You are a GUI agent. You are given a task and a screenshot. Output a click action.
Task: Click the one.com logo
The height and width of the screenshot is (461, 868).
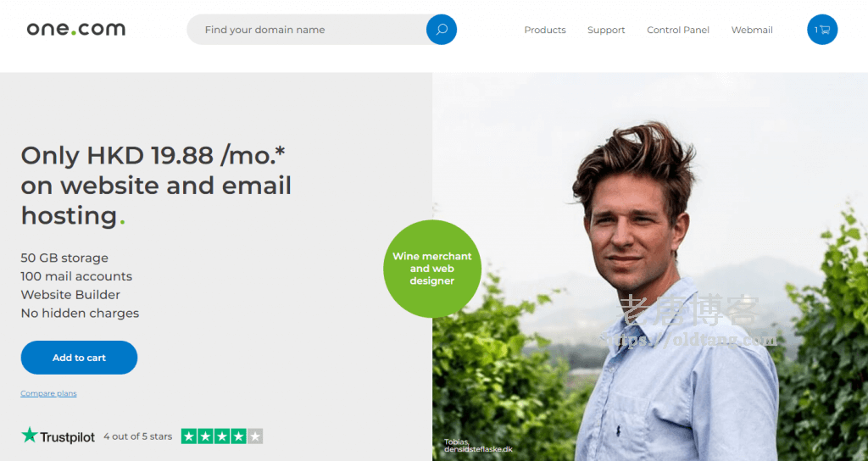(76, 29)
